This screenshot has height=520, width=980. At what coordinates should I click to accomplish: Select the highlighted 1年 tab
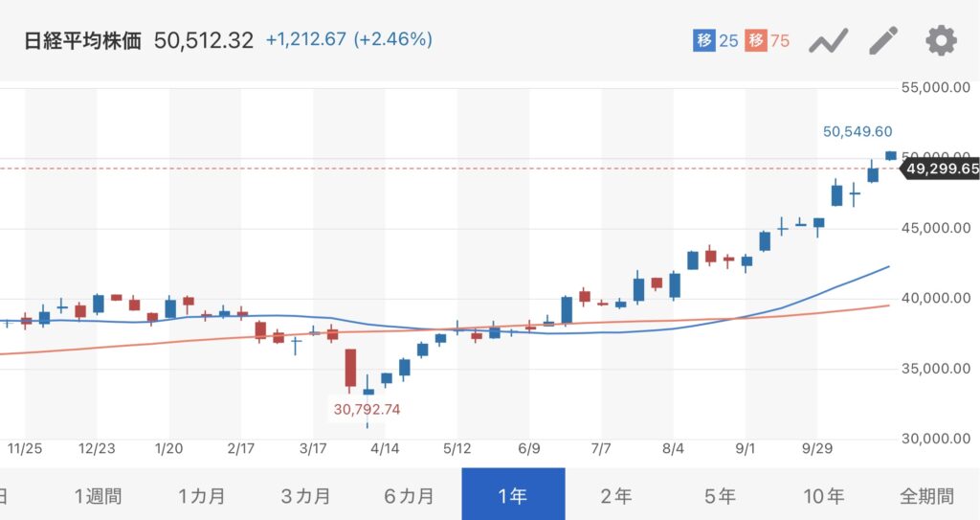tap(513, 495)
